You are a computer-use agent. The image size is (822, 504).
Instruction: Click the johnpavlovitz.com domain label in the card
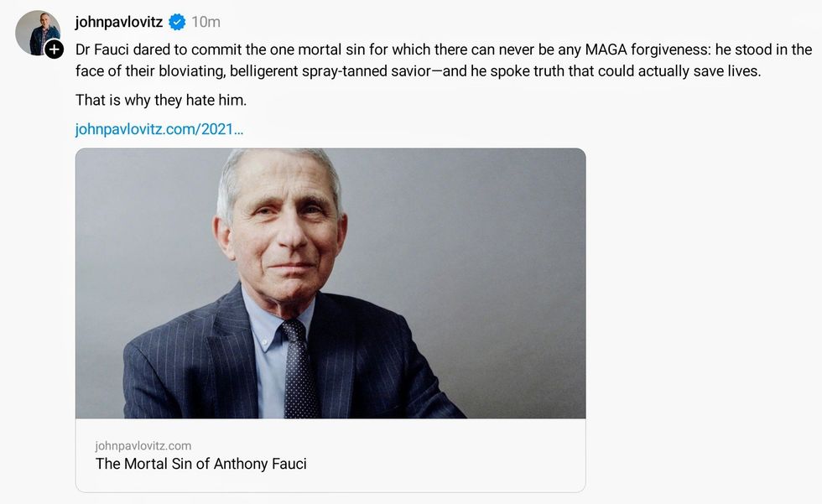tap(143, 445)
